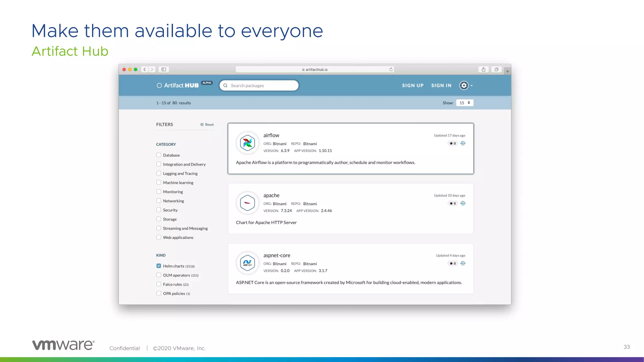
Task: Click the Search packages field
Action: coord(259,85)
